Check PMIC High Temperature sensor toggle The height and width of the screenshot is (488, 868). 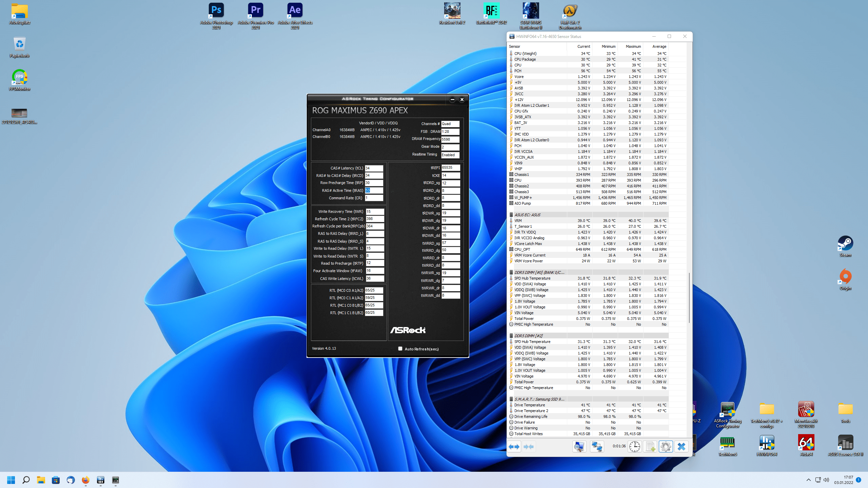(x=512, y=324)
